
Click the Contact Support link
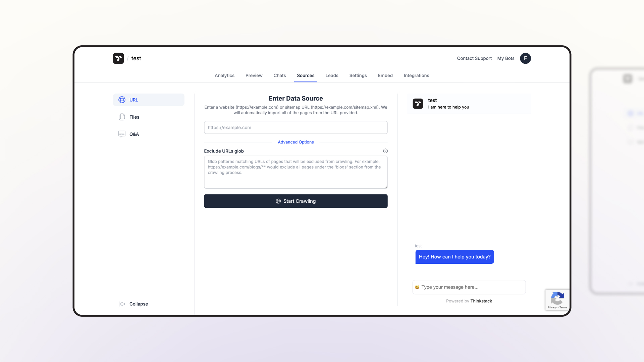coord(474,58)
